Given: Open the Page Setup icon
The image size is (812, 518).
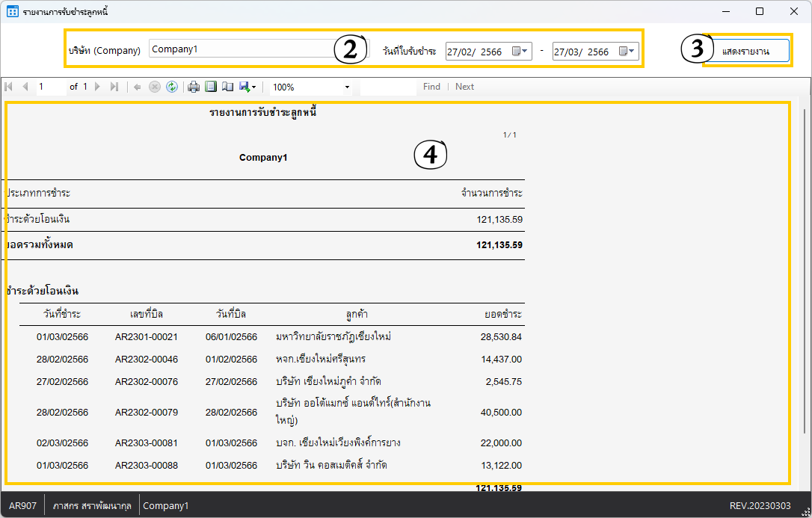Looking at the screenshot, I should pos(228,87).
